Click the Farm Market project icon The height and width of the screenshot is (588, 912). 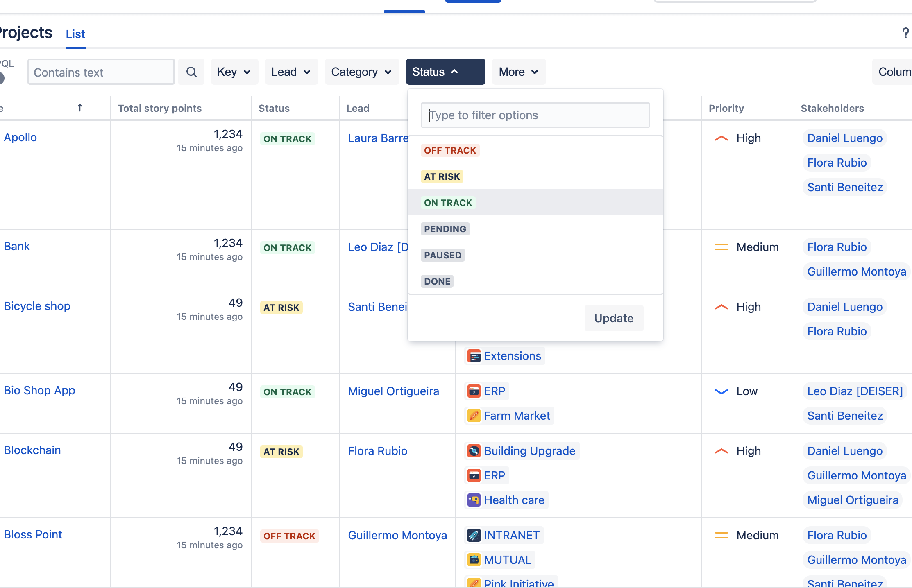coord(474,416)
